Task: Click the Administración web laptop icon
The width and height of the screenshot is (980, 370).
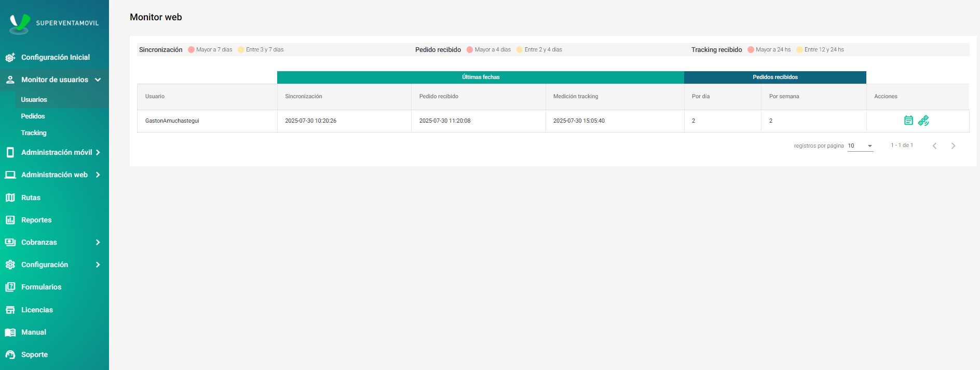Action: pos(10,175)
